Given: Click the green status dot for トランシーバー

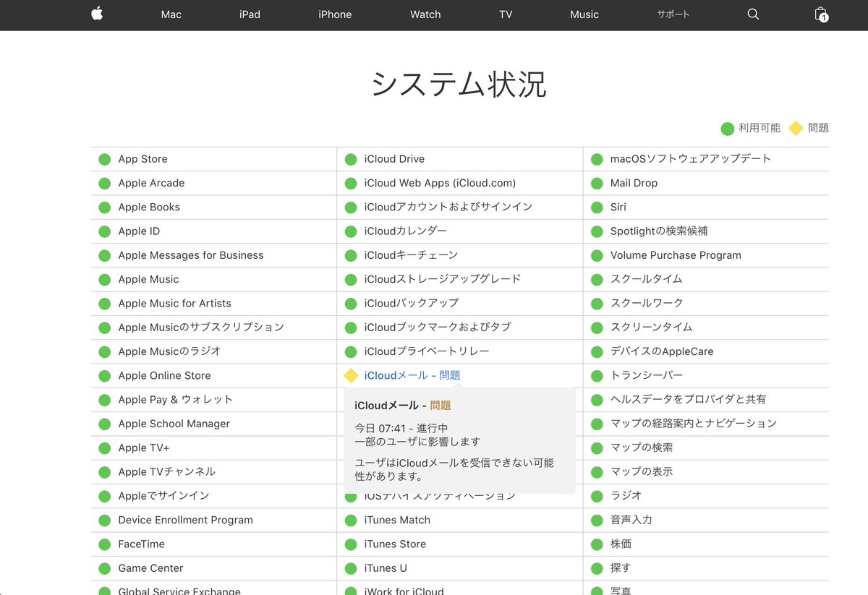Looking at the screenshot, I should coord(597,375).
